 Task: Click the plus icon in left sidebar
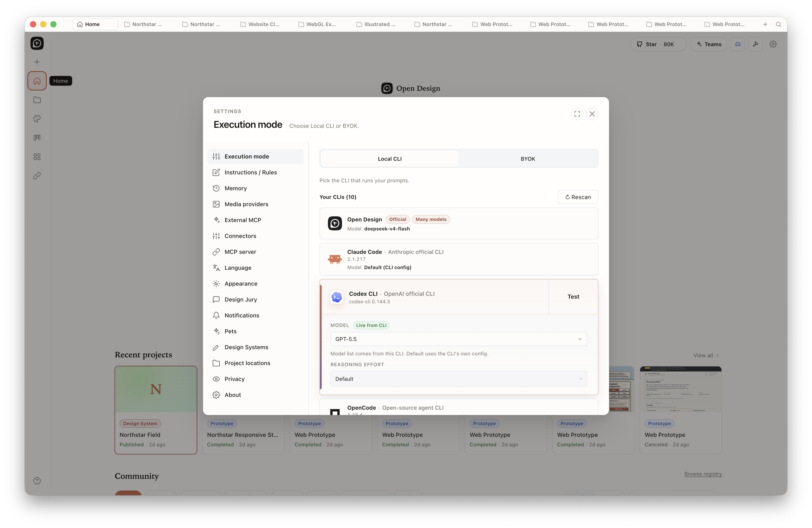pyautogui.click(x=37, y=62)
